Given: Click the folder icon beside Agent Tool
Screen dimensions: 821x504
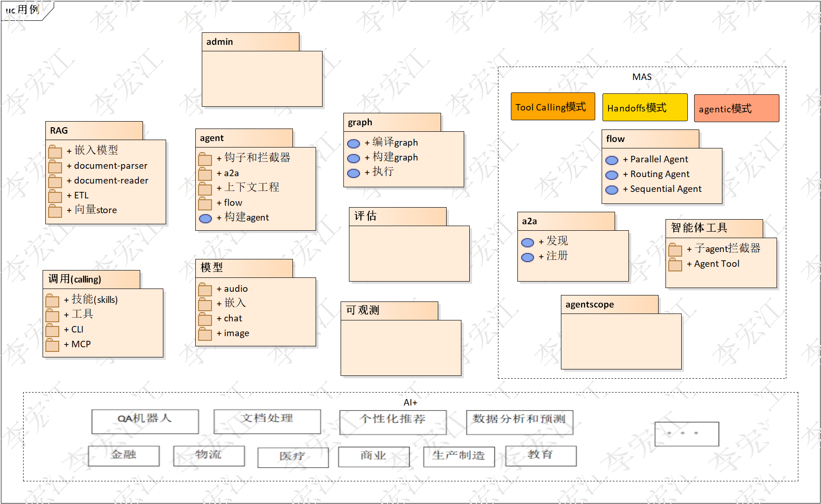Looking at the screenshot, I should click(675, 264).
